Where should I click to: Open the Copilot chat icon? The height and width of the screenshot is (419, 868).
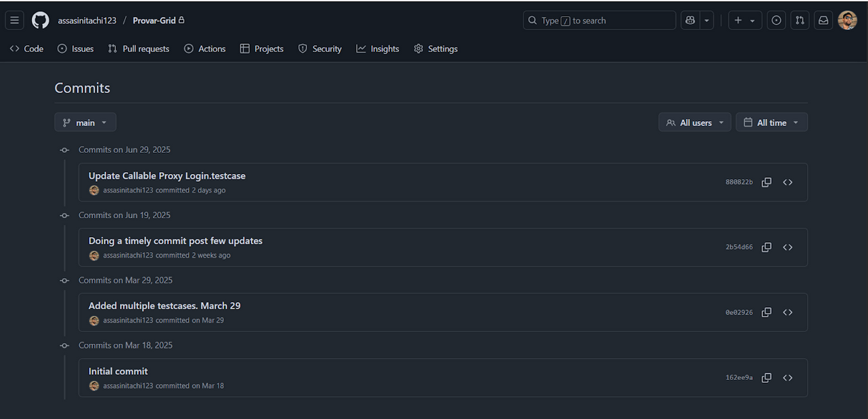pos(690,21)
